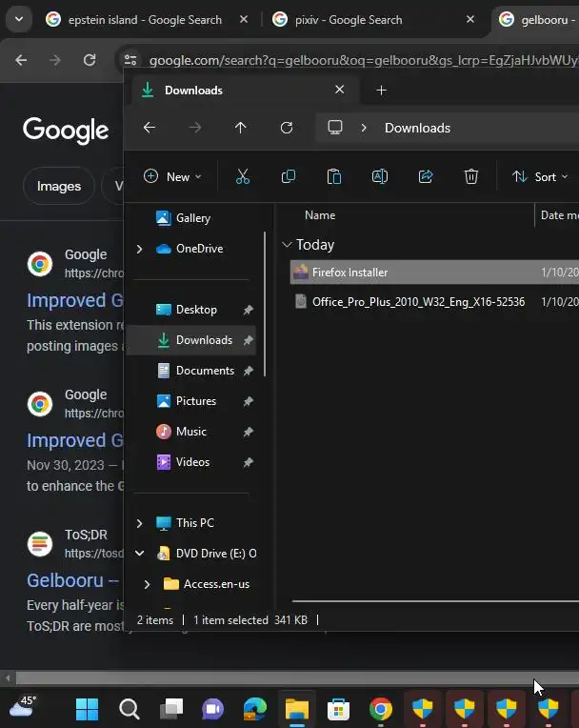Click the Date modified column header
The width and height of the screenshot is (579, 728).
(x=560, y=215)
